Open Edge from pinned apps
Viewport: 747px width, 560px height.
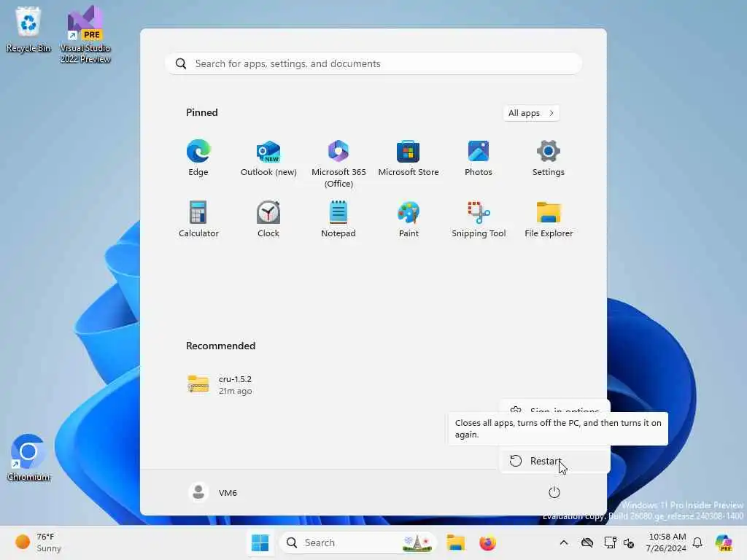point(198,158)
